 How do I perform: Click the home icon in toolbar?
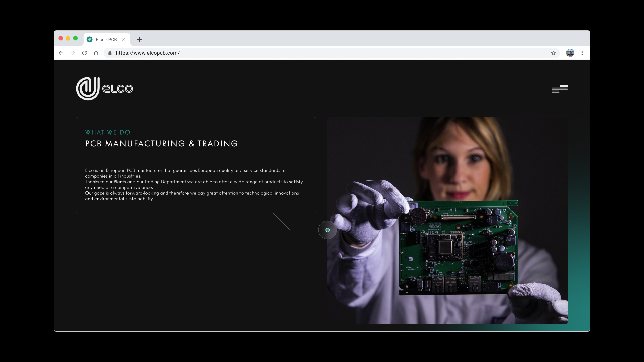(x=96, y=53)
